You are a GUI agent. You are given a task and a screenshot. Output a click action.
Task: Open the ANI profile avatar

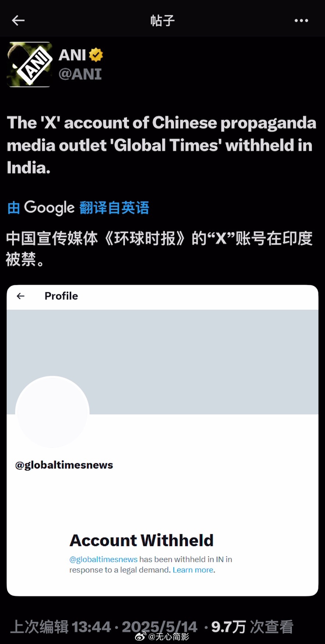pos(29,65)
